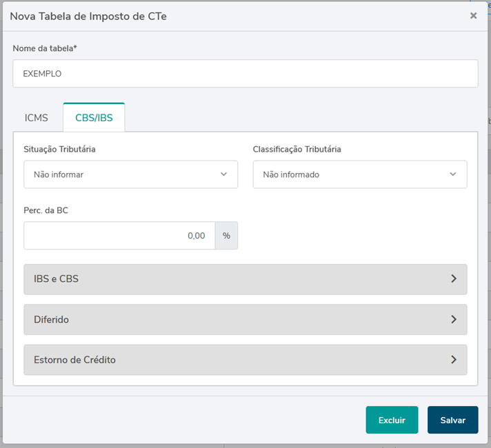Close the Nova Tabela de Imposto dialog

[473, 16]
